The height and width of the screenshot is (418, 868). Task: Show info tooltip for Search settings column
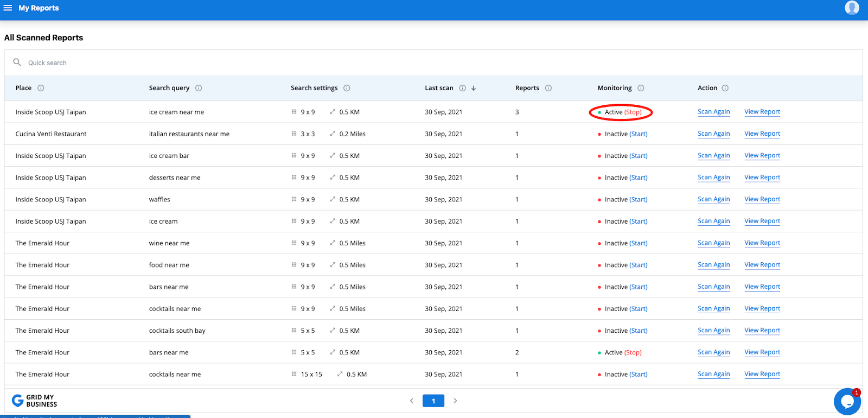tap(347, 88)
